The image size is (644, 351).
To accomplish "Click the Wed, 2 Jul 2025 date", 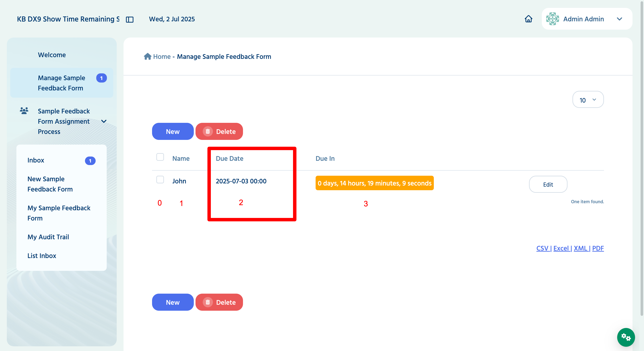I will (172, 19).
